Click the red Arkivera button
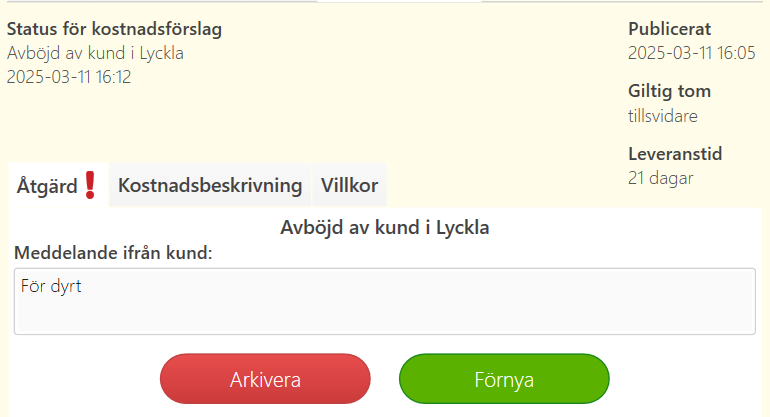 pyautogui.click(x=265, y=379)
